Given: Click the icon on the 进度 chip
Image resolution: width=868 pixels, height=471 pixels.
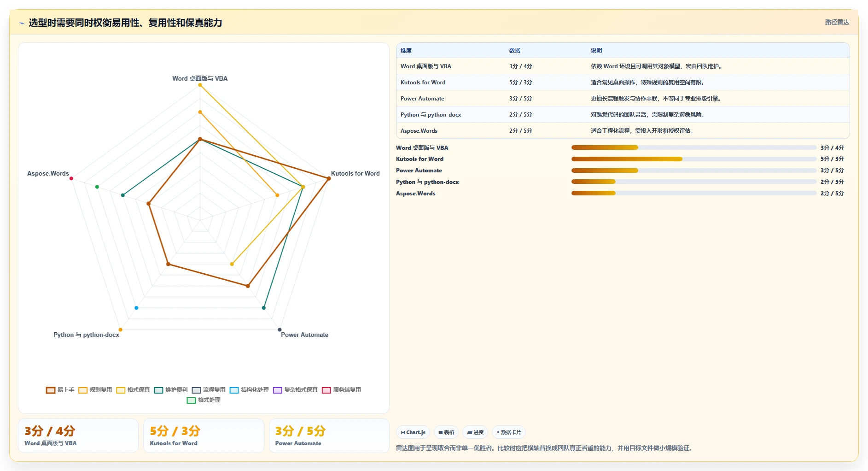Looking at the screenshot, I should tap(470, 433).
